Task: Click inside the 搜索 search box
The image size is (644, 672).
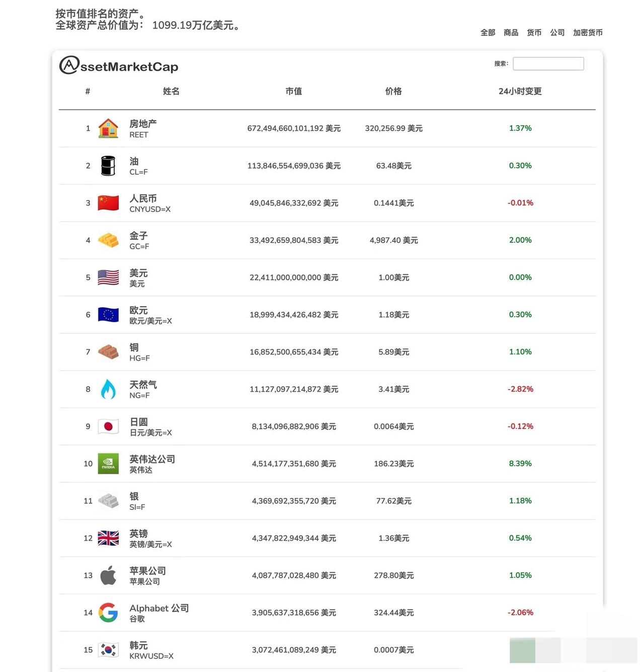Action: pyautogui.click(x=548, y=63)
